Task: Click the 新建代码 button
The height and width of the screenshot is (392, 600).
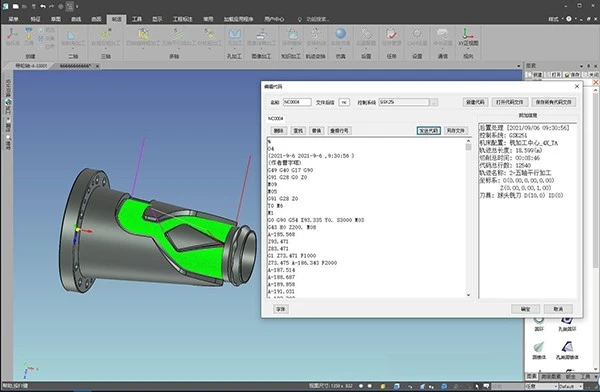Action: coord(475,102)
